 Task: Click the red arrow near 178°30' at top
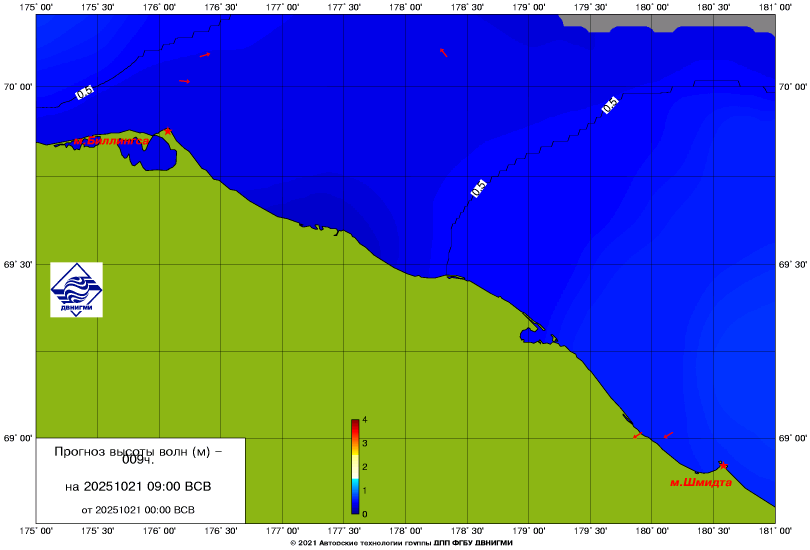coord(443,53)
